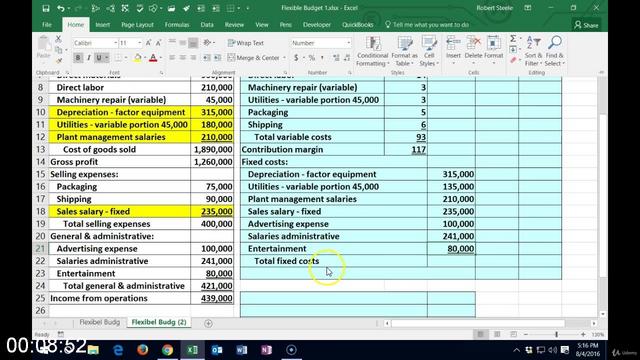
Task: Click the Delete cells button
Action: pos(473,51)
